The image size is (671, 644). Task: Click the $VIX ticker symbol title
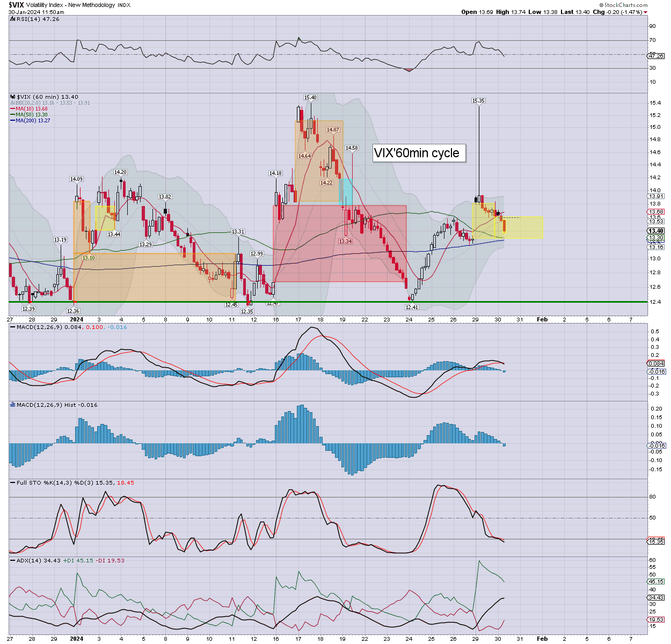pyautogui.click(x=17, y=5)
